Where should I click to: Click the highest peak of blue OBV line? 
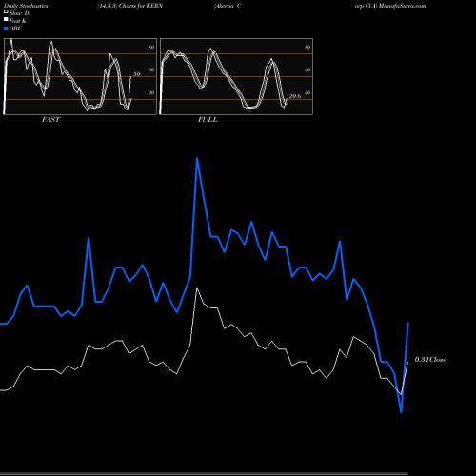click(x=197, y=159)
